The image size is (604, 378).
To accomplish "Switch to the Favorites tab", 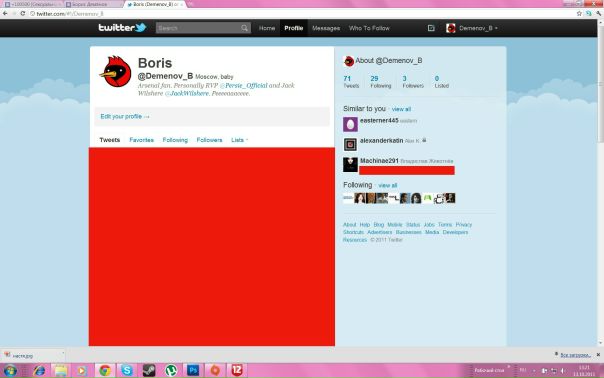I will pyautogui.click(x=141, y=140).
